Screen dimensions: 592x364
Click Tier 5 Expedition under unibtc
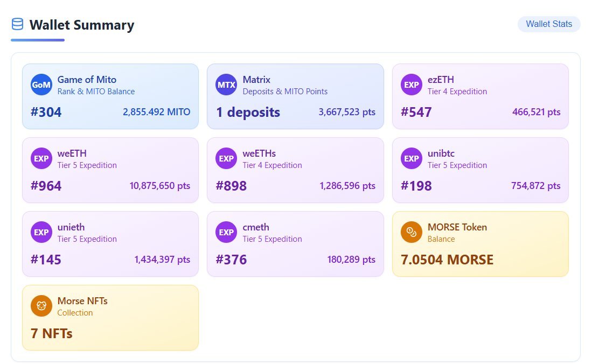point(457,165)
